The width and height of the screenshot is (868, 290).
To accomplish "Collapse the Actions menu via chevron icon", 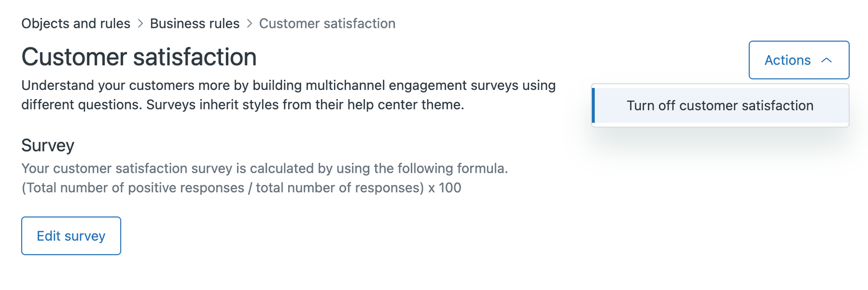I will coord(826,60).
